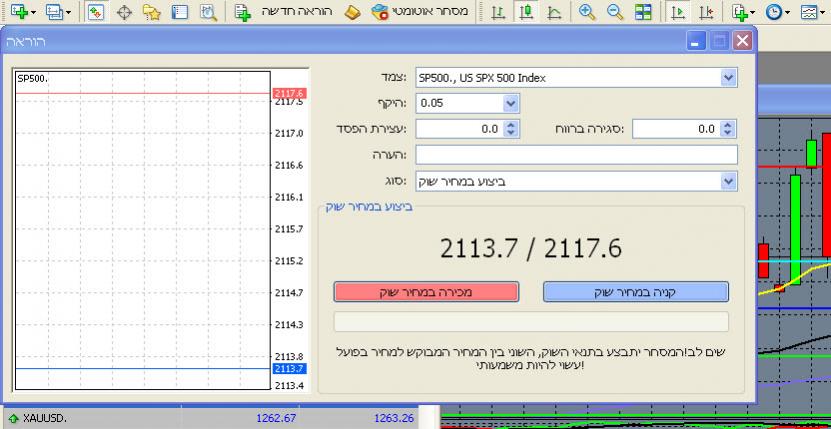
Task: Expand the order type dropdown
Action: tap(727, 181)
